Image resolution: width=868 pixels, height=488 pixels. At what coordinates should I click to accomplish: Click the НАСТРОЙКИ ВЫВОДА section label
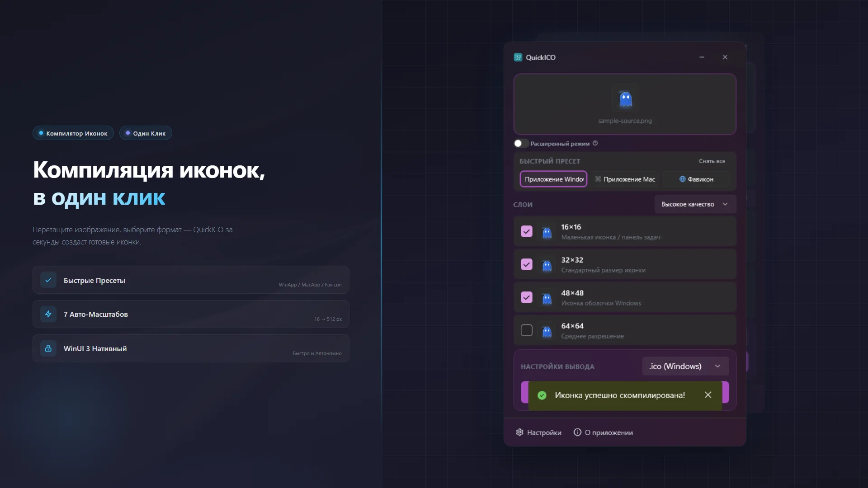click(557, 366)
